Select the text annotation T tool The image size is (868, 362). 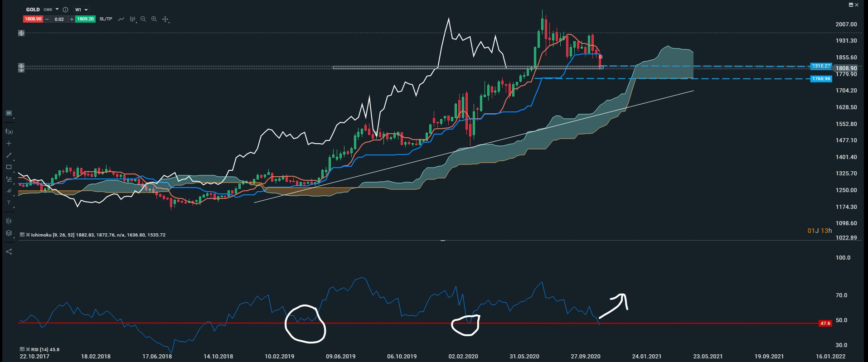click(x=9, y=203)
